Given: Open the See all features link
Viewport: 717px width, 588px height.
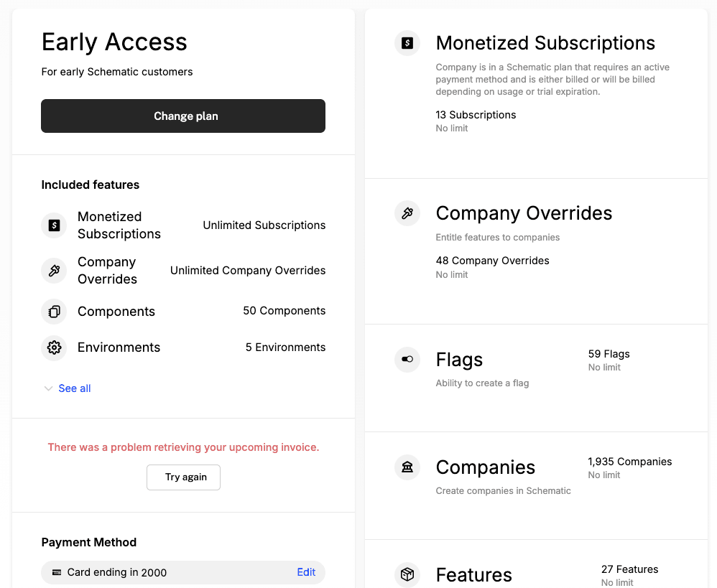Looking at the screenshot, I should [x=75, y=388].
